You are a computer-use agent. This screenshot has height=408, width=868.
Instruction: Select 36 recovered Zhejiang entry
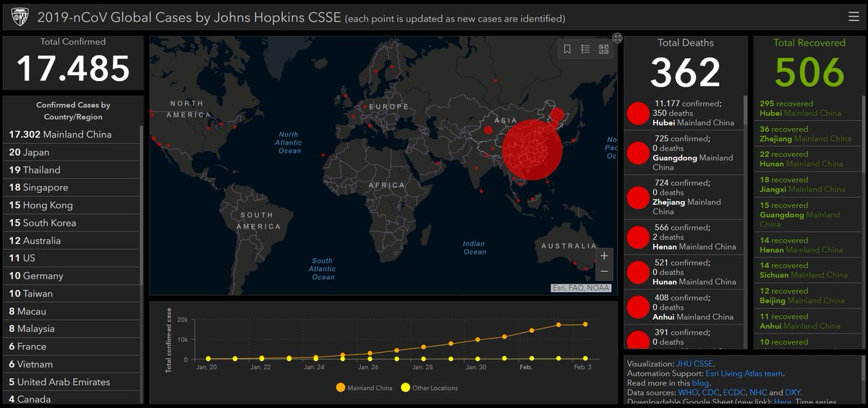[807, 134]
